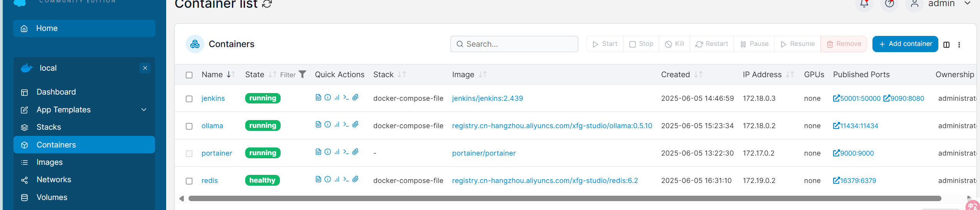Click the Resume button
The height and width of the screenshot is (210, 980).
tap(797, 44)
